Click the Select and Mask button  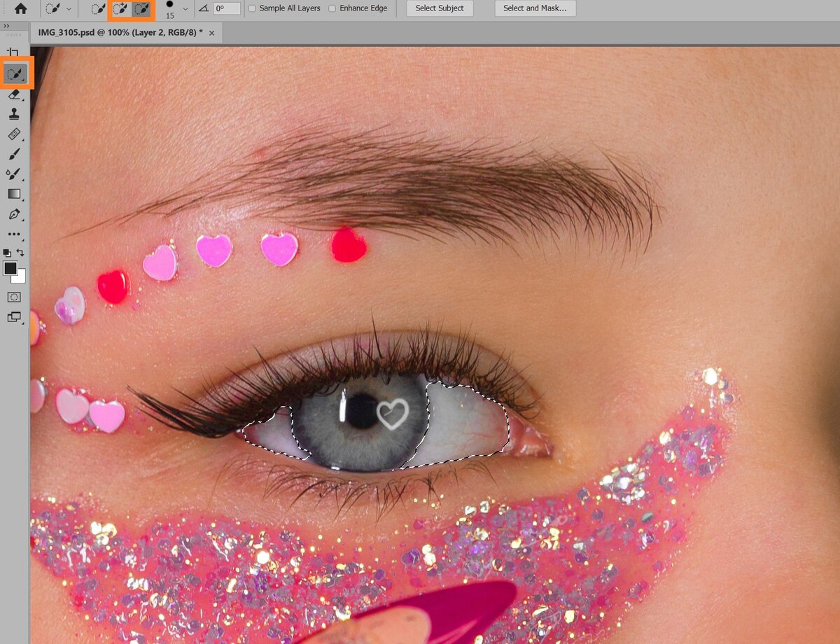pyautogui.click(x=535, y=8)
